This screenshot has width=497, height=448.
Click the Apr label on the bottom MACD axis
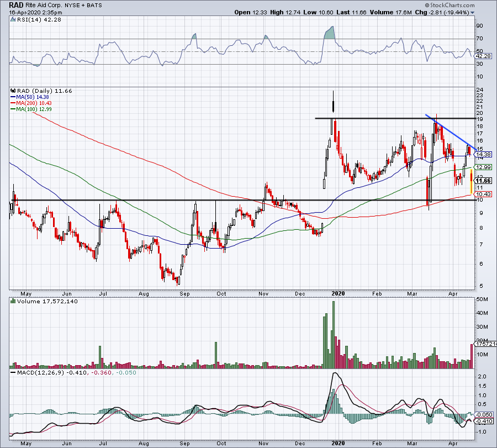tap(453, 443)
